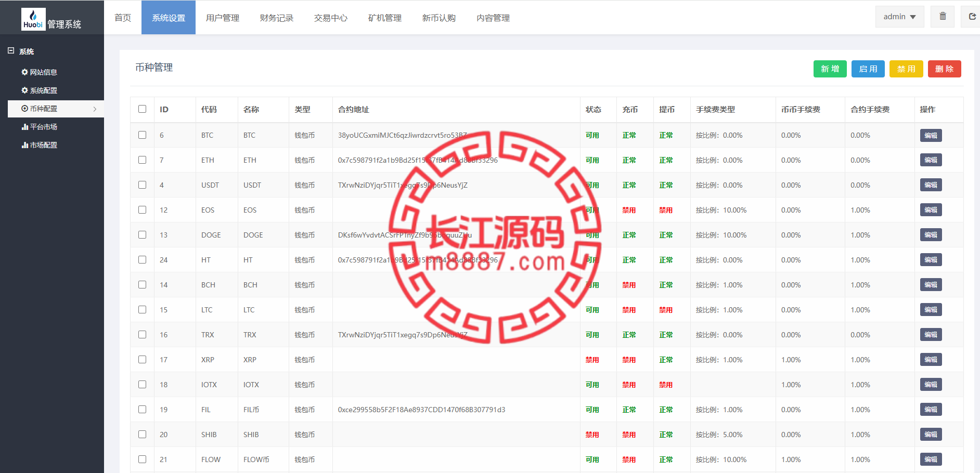Click the logout icon at top right
This screenshot has height=473, width=980.
coord(972,17)
